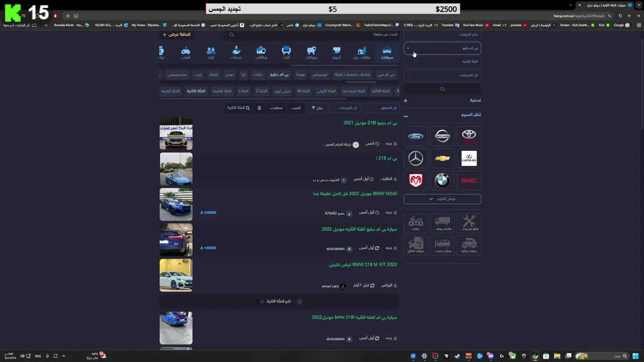This screenshot has width=644, height=362.
Task: Open the yellow-background white BMW thumbnail
Action: pyautogui.click(x=176, y=275)
